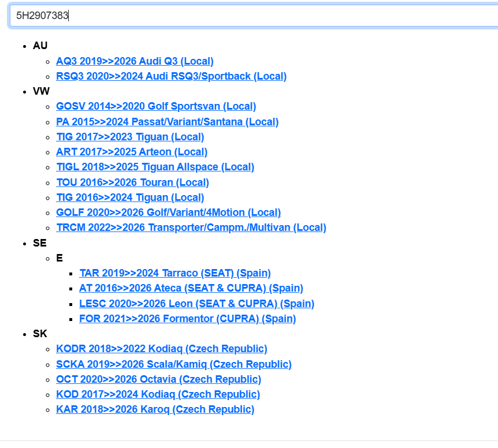Open TAR 2019>>2024 Tarraco SEAT link
Viewport: 498px width, 448px height.
[175, 273]
